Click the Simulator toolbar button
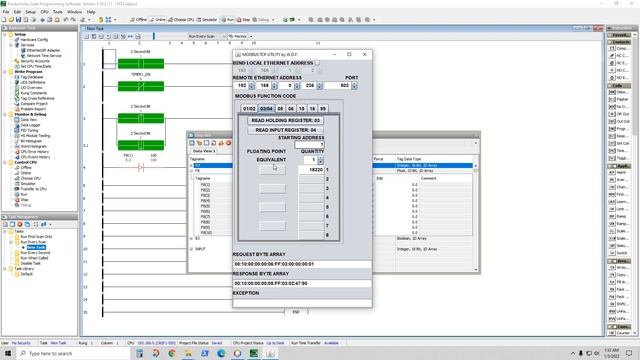 click(x=207, y=20)
